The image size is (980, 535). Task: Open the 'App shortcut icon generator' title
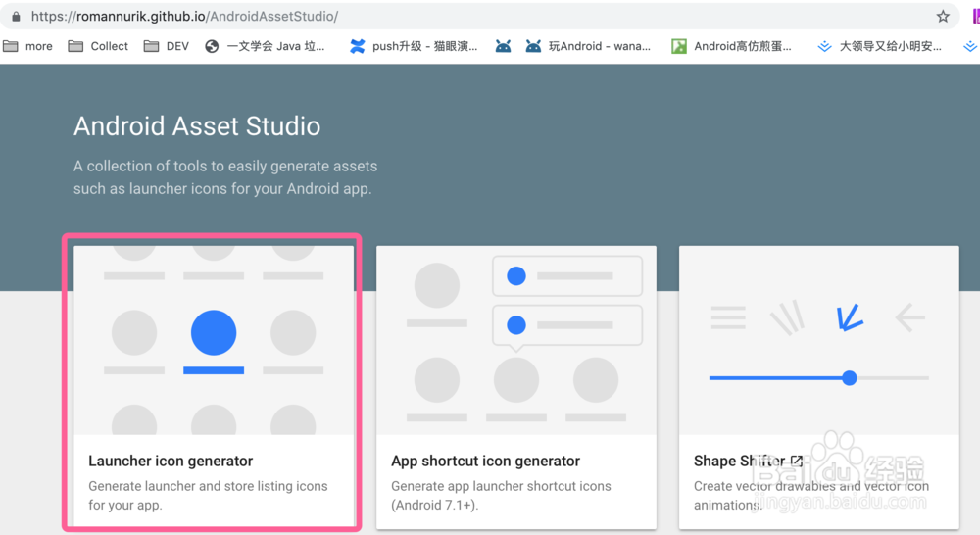click(x=486, y=461)
